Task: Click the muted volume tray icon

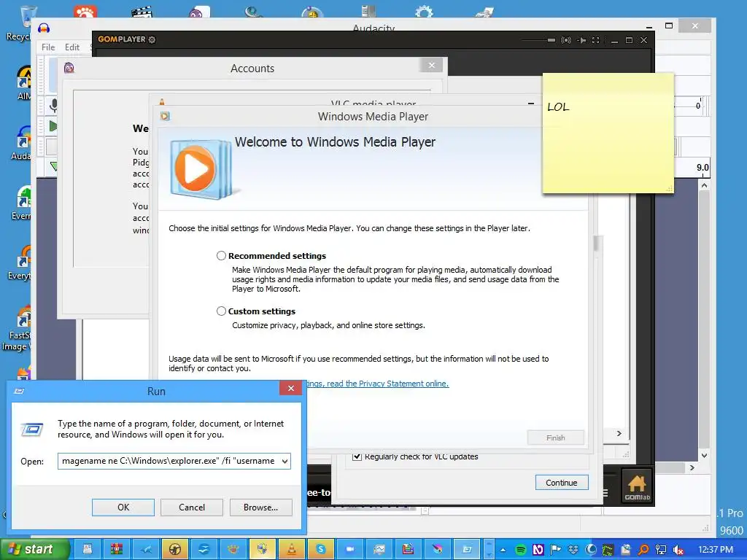Action: point(678,550)
